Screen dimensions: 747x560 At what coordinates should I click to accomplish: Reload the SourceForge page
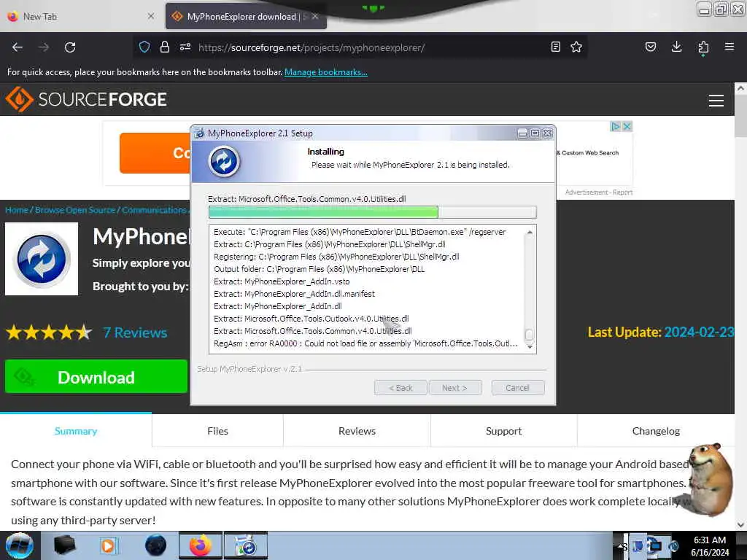click(70, 47)
